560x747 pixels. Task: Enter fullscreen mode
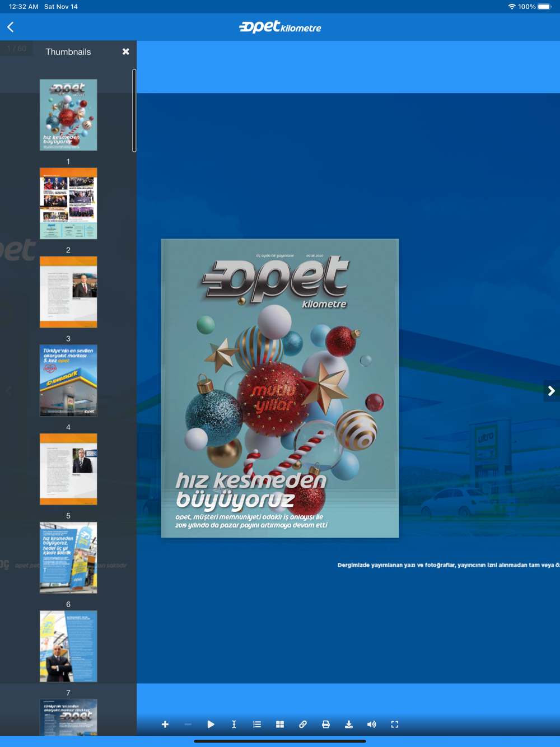point(395,725)
